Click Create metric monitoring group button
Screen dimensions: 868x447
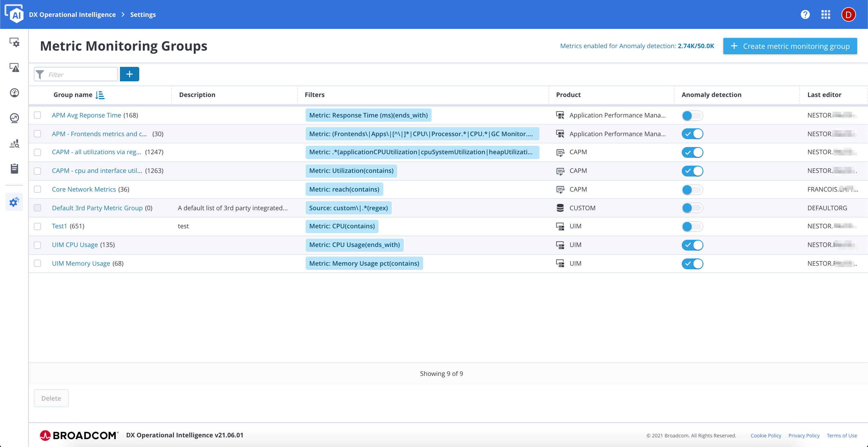point(790,46)
